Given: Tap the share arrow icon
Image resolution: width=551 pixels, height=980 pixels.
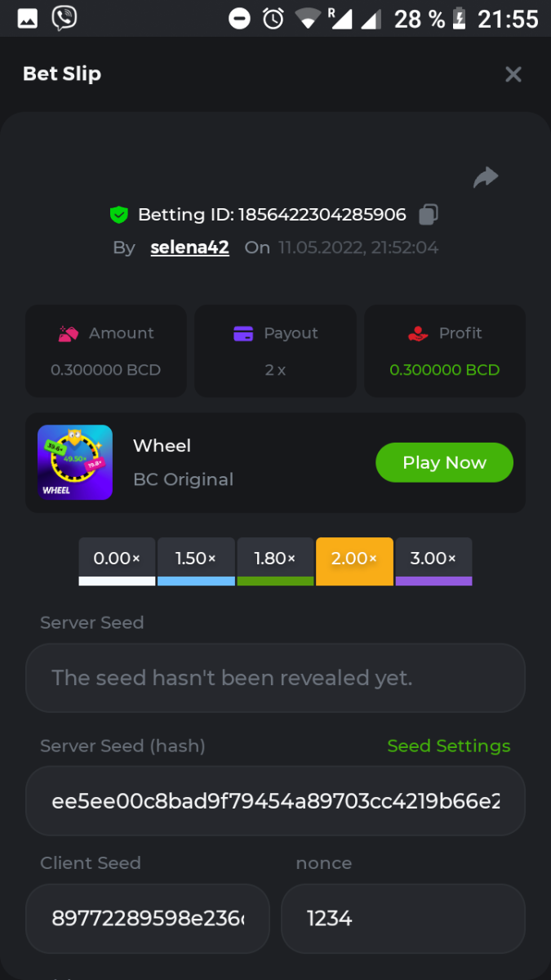Looking at the screenshot, I should 486,177.
